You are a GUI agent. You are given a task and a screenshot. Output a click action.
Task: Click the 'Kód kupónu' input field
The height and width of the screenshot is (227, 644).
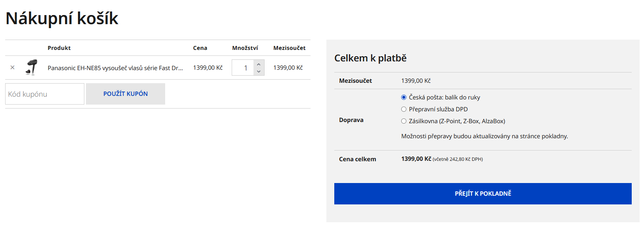coord(45,94)
